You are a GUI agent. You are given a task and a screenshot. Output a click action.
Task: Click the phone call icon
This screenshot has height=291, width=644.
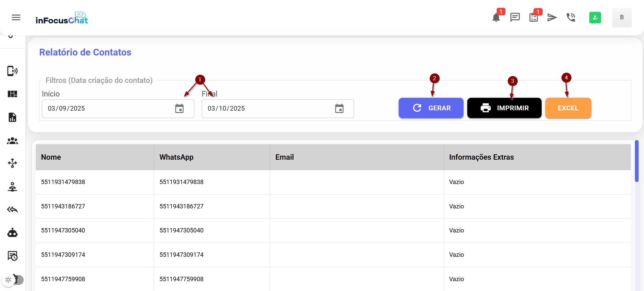click(571, 17)
